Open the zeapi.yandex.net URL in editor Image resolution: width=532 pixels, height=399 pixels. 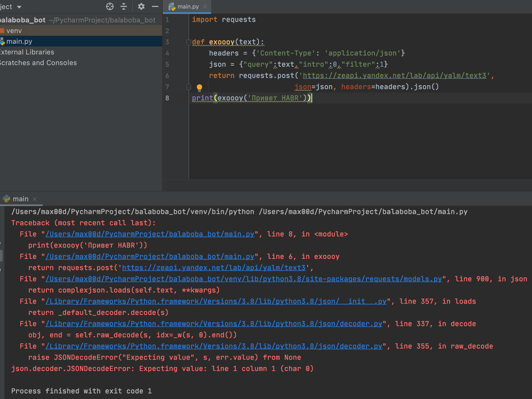(x=394, y=76)
